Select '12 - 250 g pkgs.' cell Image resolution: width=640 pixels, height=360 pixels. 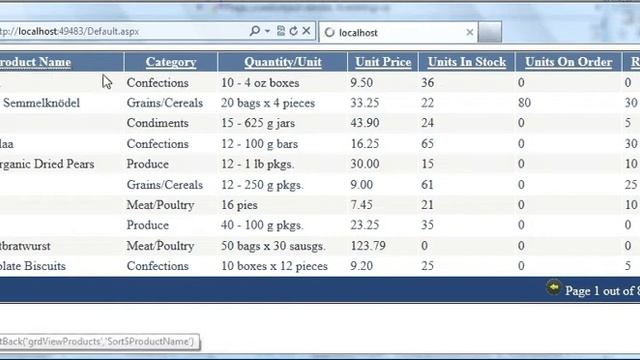pos(262,184)
